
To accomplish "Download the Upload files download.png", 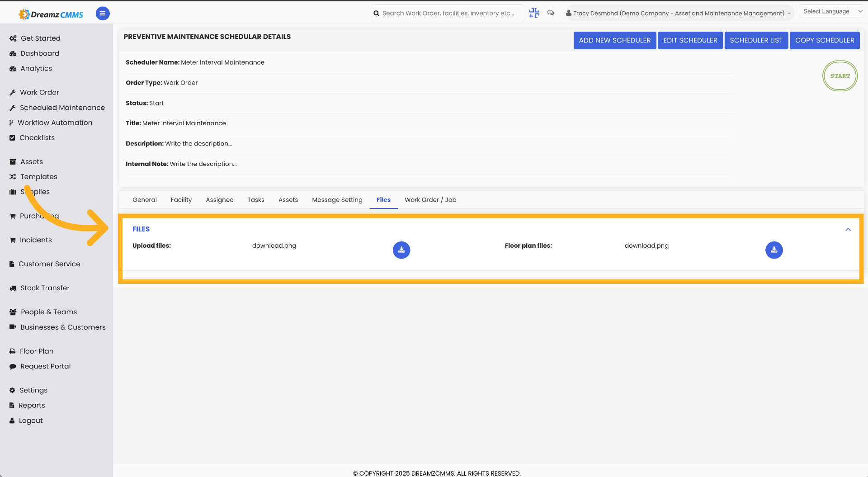I will (x=401, y=250).
